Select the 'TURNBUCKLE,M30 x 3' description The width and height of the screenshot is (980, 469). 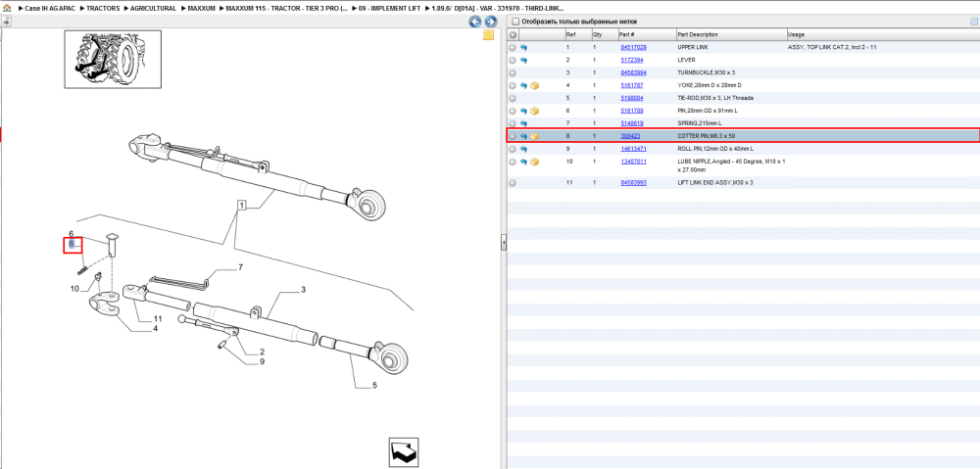tap(705, 73)
